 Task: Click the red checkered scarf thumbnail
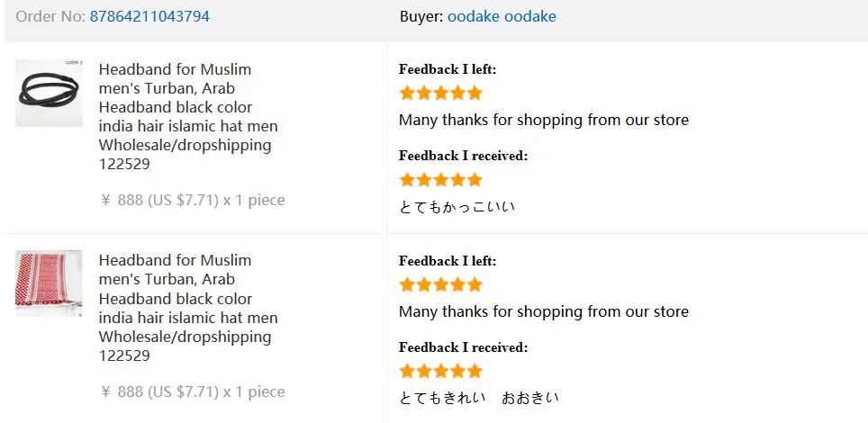[x=49, y=283]
